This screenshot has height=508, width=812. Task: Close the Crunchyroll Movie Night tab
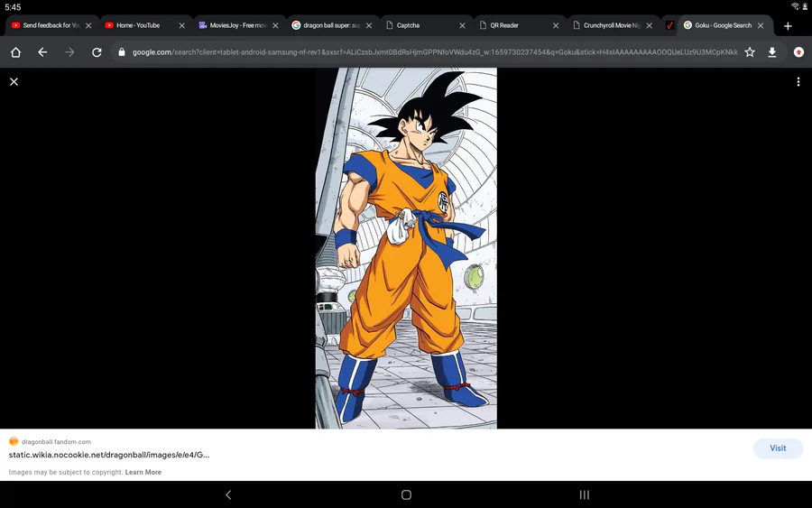pos(649,25)
